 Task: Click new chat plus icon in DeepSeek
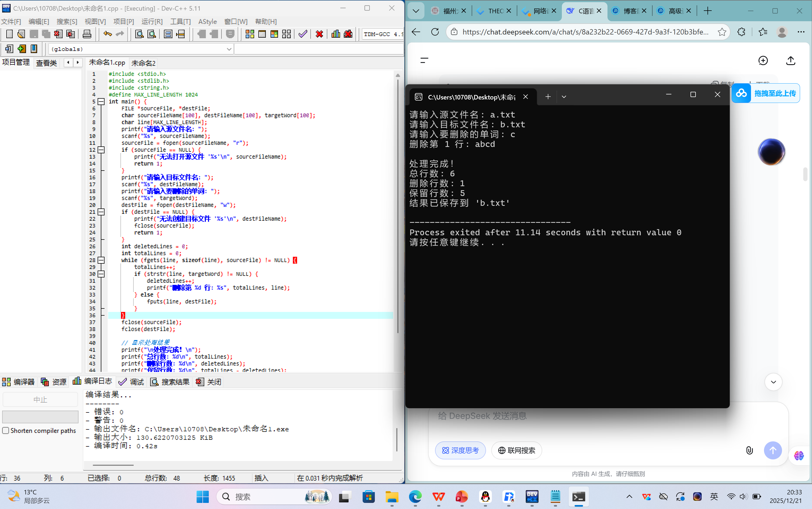[763, 60]
